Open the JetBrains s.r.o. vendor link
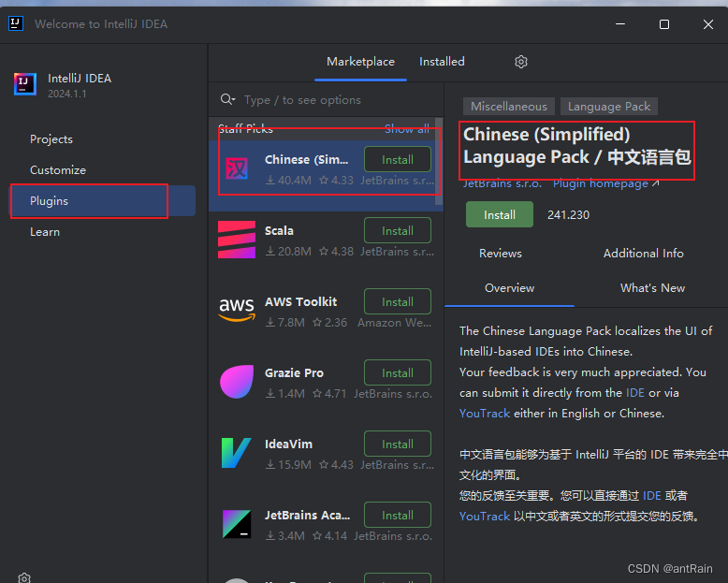 click(502, 183)
